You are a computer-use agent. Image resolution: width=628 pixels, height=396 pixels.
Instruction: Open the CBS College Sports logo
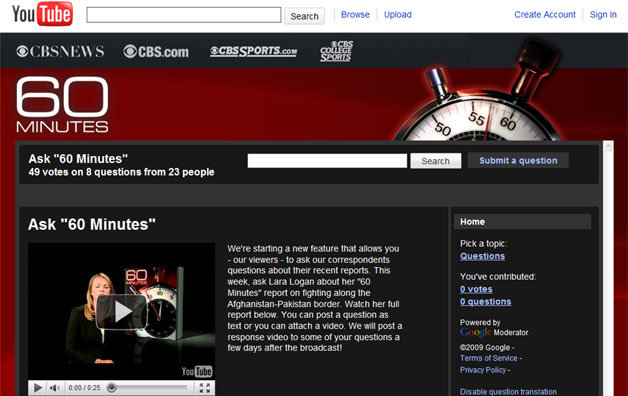336,51
